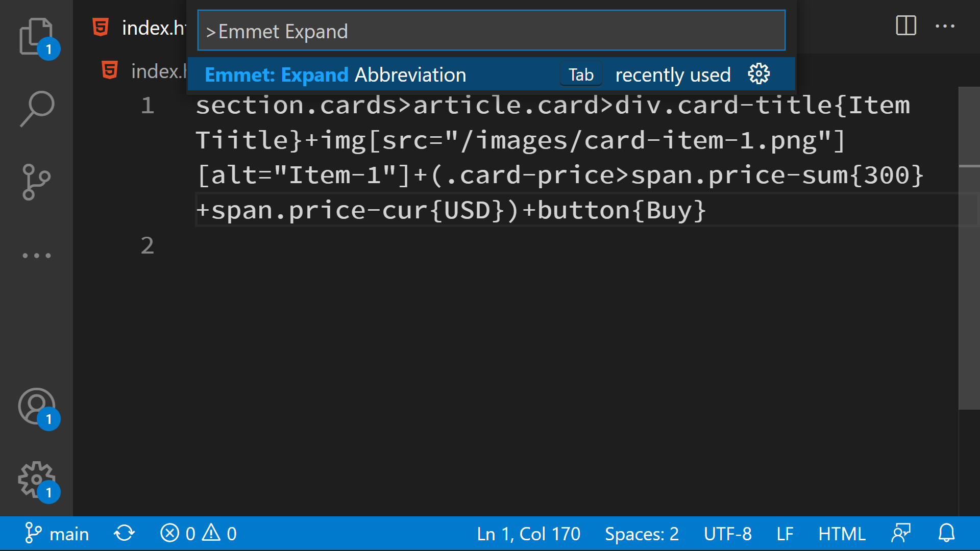Open editor More Actions ellipsis menu
Viewport: 980px width, 551px height.
tap(945, 27)
